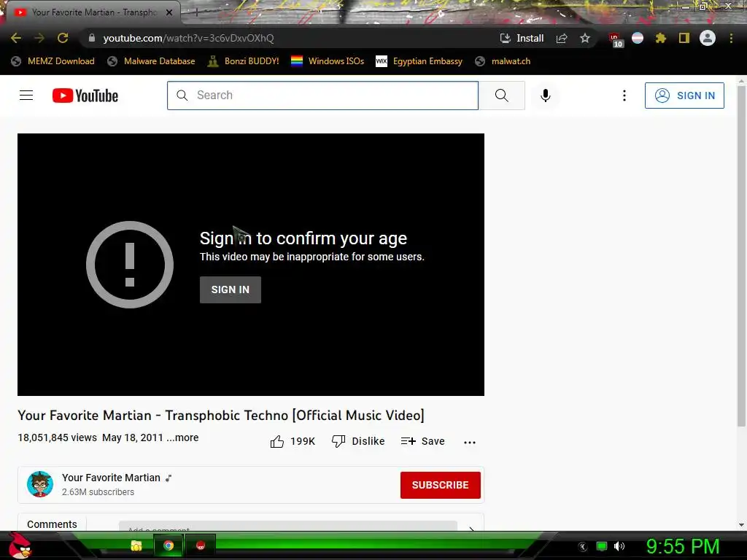Click the magnifier search button
Viewport: 747px width, 560px height.
click(502, 96)
